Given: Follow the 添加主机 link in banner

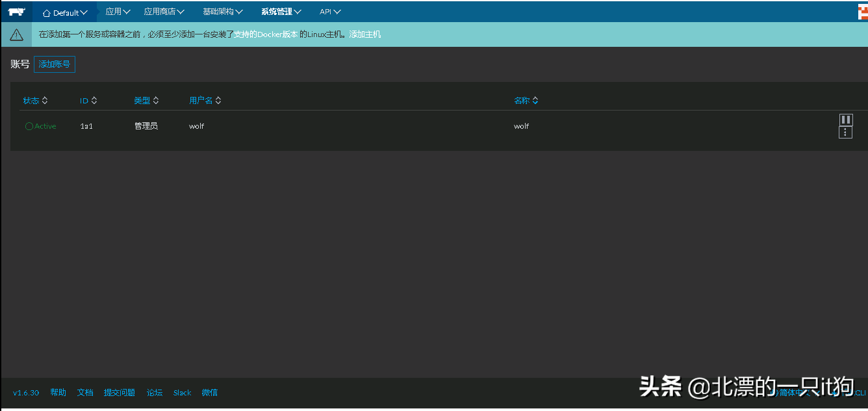Looking at the screenshot, I should tap(364, 34).
